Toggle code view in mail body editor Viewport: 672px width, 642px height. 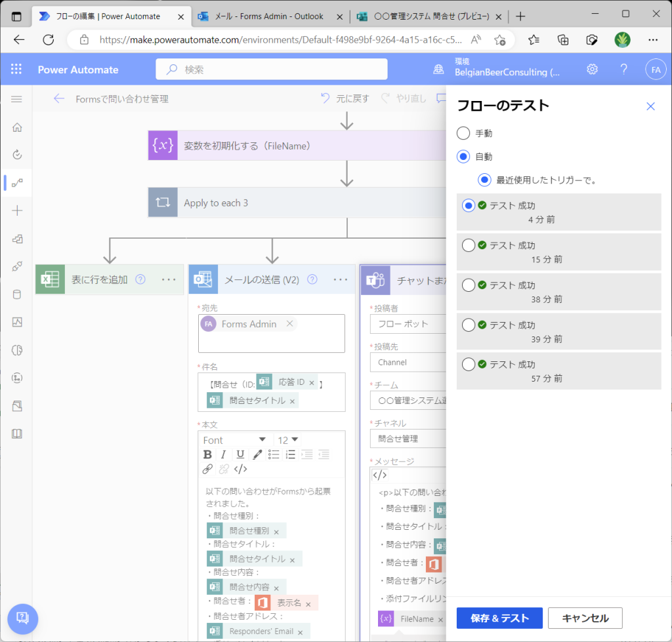[x=240, y=470]
